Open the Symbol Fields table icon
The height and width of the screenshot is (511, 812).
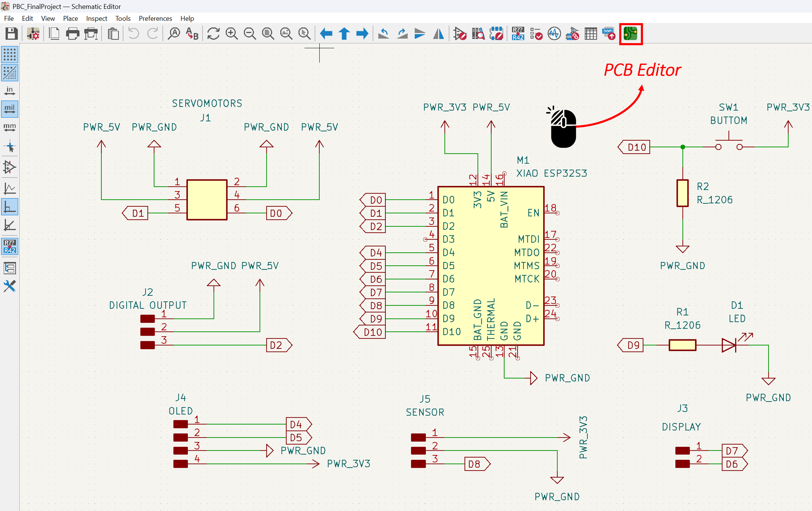click(591, 34)
